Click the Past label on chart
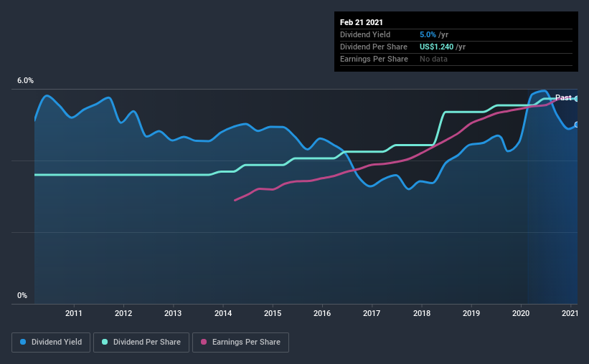This screenshot has height=364, width=589. pos(563,97)
